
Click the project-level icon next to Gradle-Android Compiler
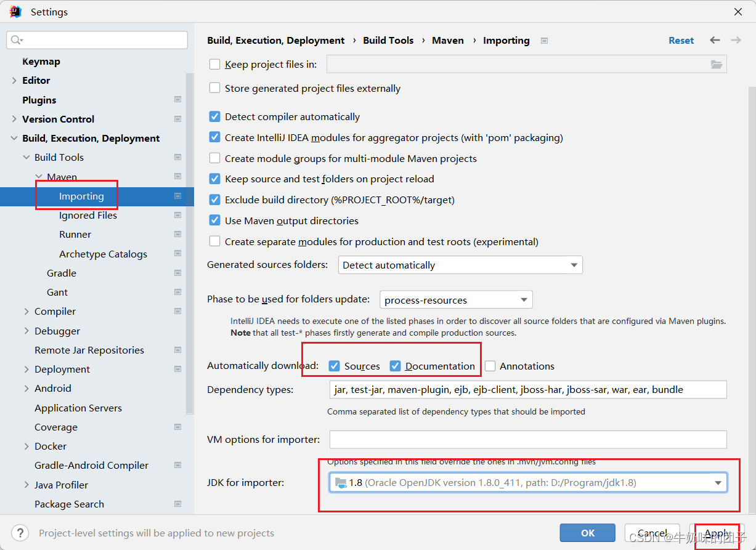(x=177, y=465)
